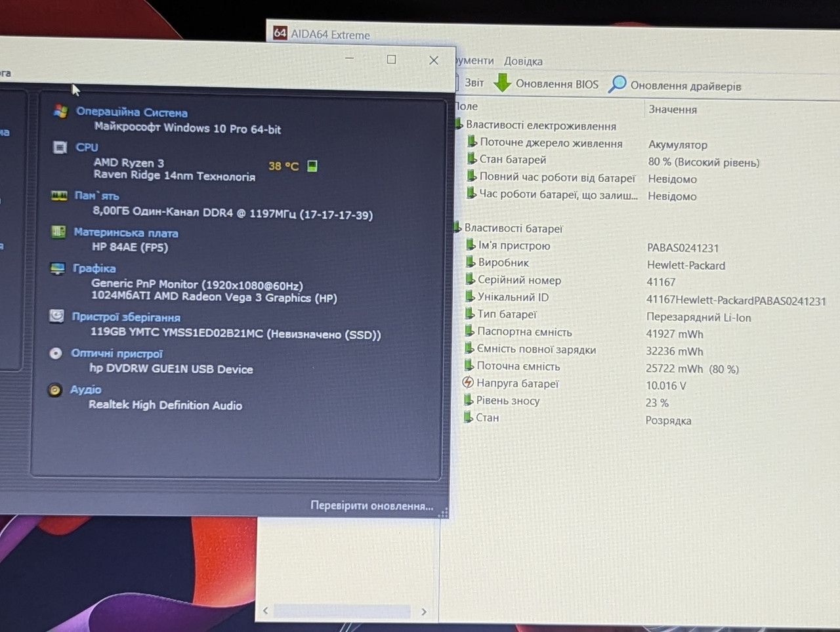Click the motherboard icon beside Материнська плата
This screenshot has width=840, height=632.
[58, 231]
